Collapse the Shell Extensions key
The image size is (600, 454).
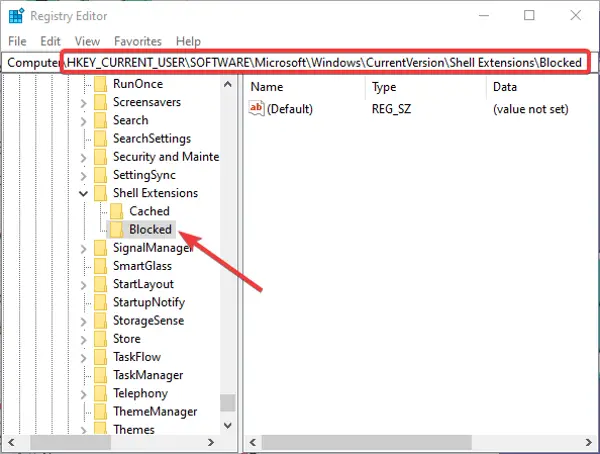click(83, 194)
